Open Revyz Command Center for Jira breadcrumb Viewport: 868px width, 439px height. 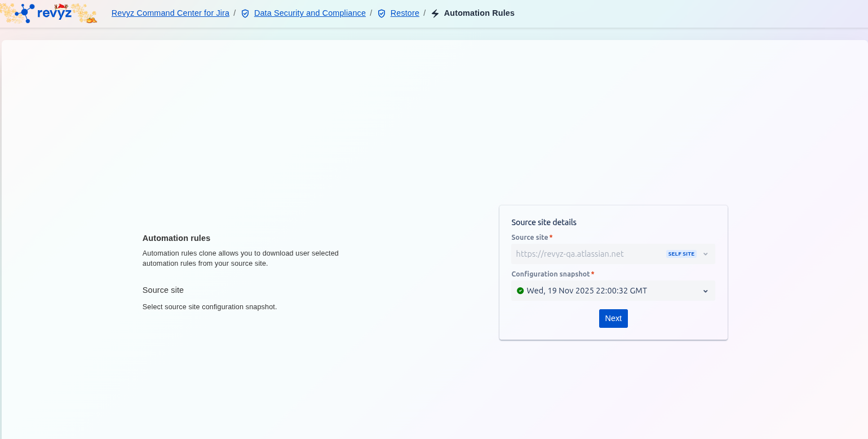click(170, 13)
